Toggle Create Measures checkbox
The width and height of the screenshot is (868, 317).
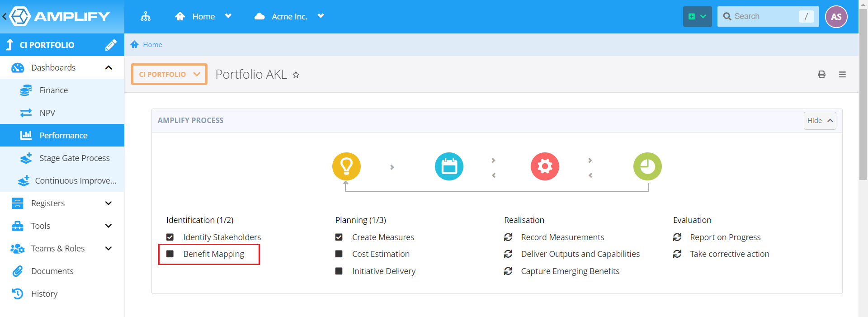(x=339, y=237)
